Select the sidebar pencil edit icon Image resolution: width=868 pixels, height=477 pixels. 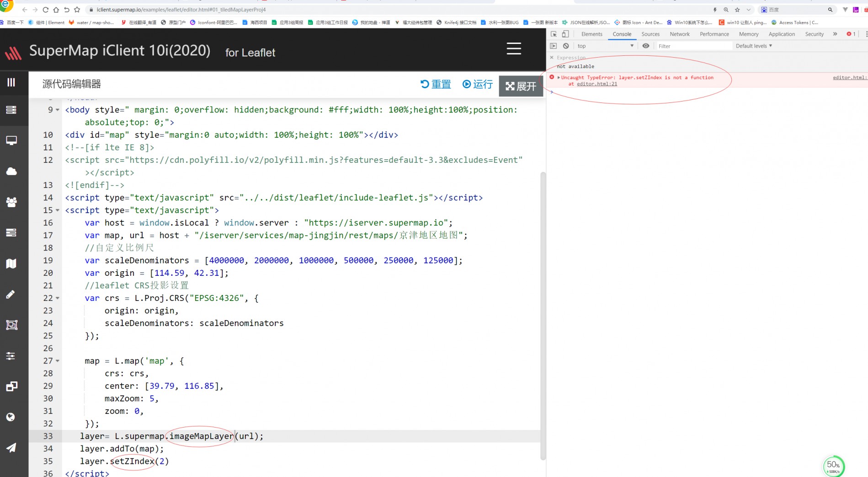click(11, 294)
